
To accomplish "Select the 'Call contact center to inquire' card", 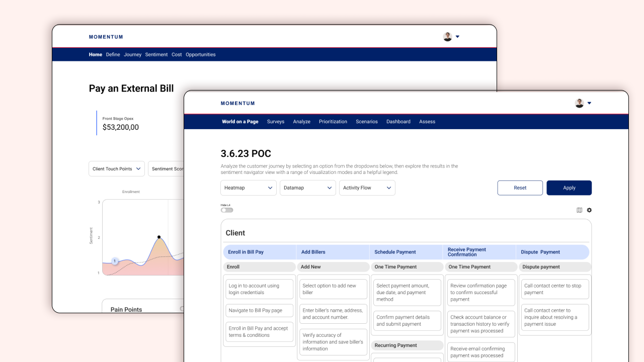I will [555, 317].
